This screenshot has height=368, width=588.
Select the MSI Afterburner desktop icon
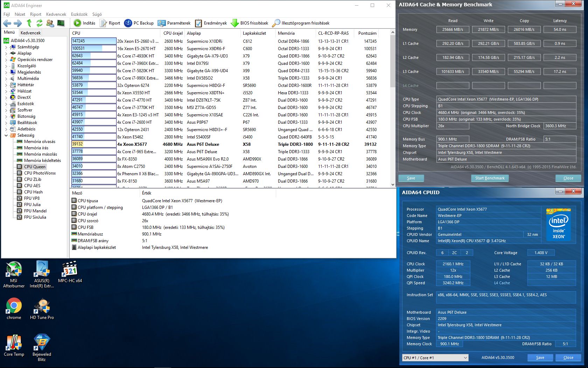click(14, 275)
